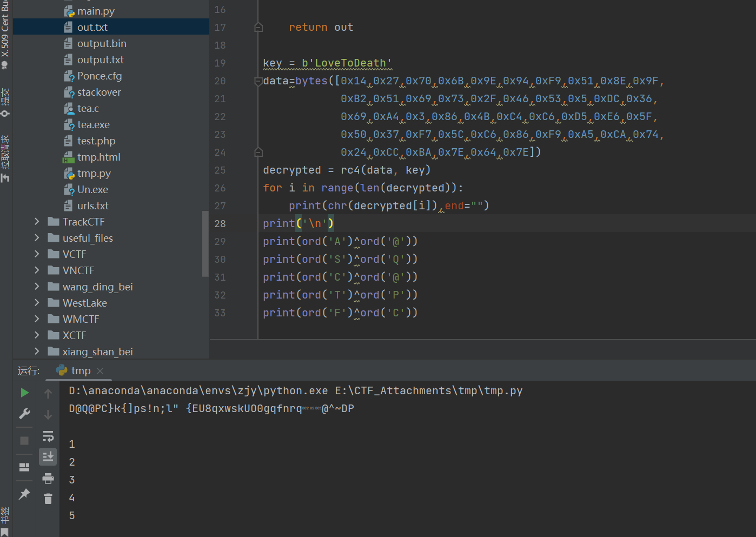Open tea.c in the project tree
This screenshot has height=537, width=756.
pyautogui.click(x=88, y=109)
